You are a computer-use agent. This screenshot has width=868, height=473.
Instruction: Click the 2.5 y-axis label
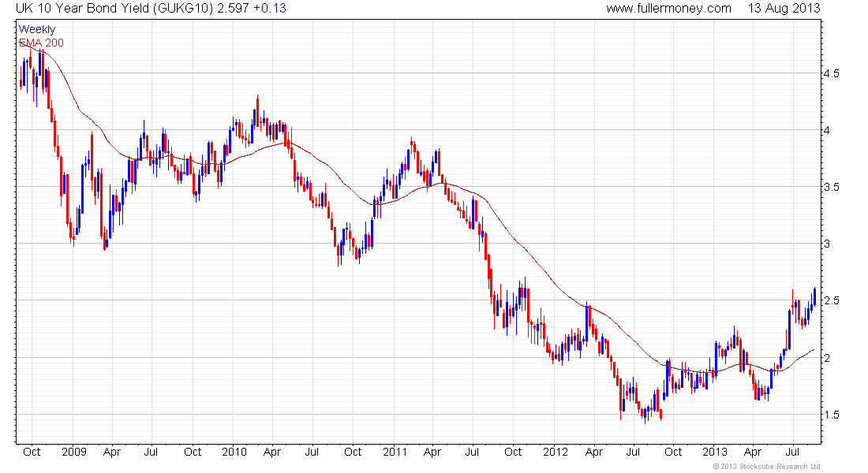coord(832,300)
